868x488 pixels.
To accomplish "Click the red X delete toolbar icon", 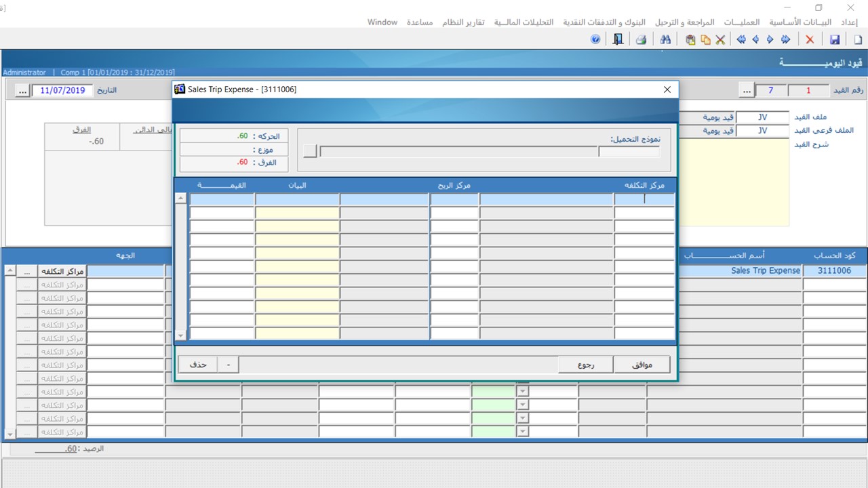I will (810, 40).
